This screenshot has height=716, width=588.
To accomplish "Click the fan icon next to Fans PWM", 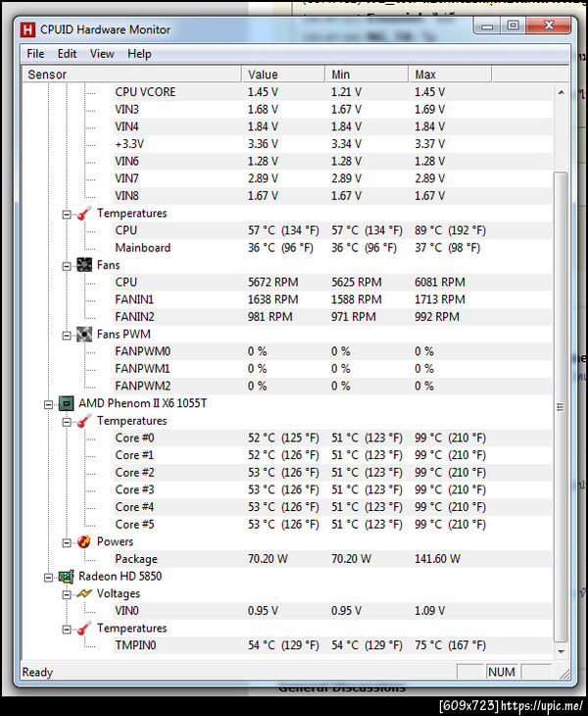I will pos(84,334).
